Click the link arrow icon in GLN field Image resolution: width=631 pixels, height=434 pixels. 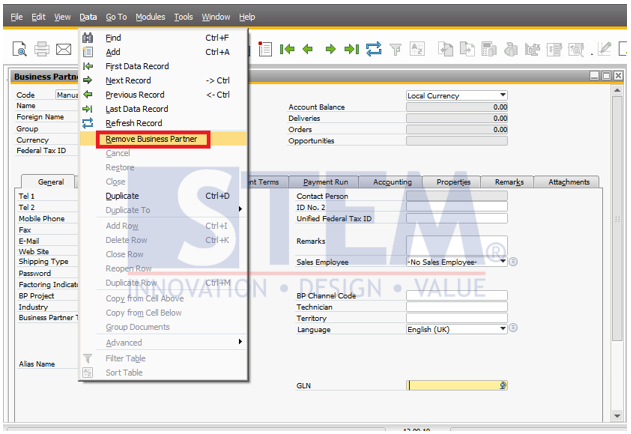(503, 385)
